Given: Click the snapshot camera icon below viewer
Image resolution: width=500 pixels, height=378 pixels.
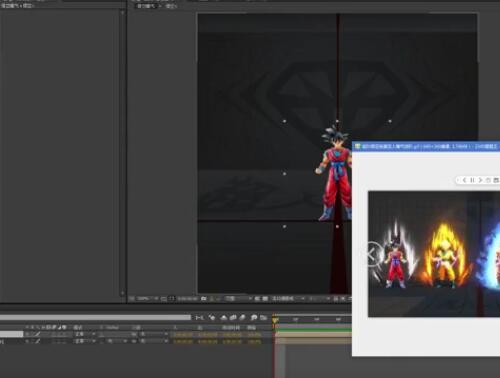Looking at the screenshot, I should coord(204,299).
